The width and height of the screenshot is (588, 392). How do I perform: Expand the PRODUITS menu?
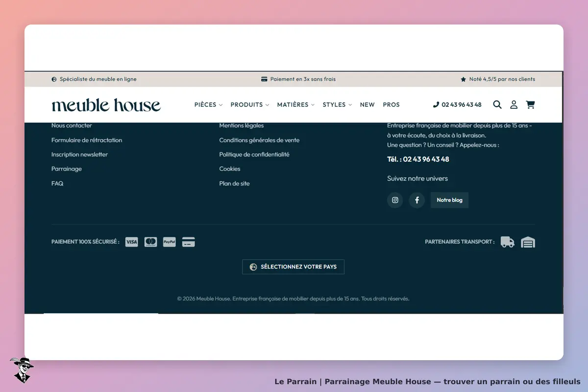250,104
